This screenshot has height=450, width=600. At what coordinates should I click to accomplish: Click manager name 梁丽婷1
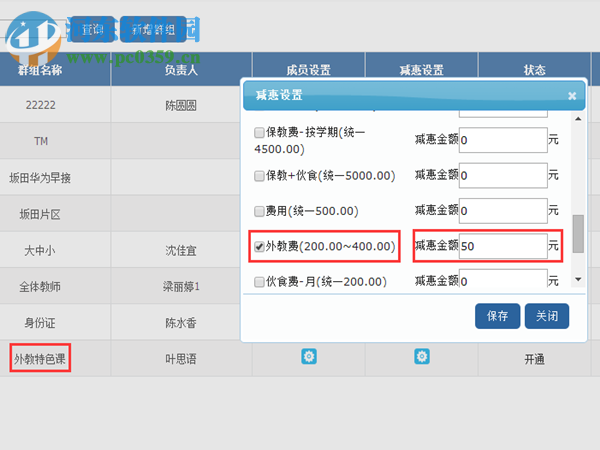(x=181, y=287)
